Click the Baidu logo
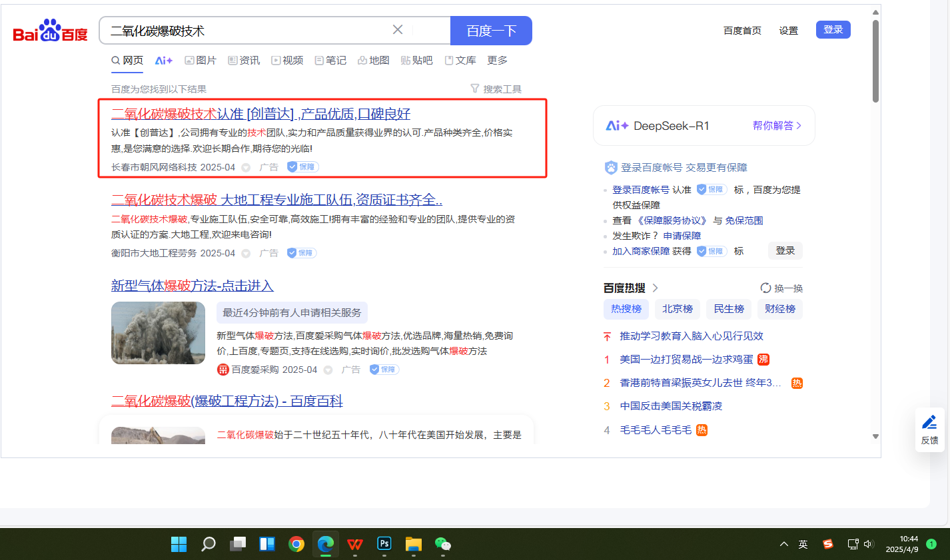This screenshot has width=950, height=560. pos(51,31)
